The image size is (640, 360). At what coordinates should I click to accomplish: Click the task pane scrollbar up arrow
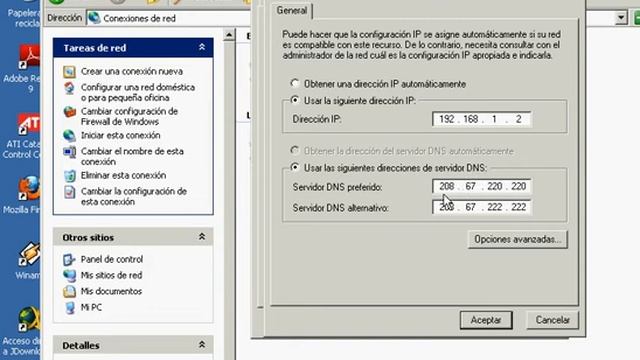click(x=229, y=36)
